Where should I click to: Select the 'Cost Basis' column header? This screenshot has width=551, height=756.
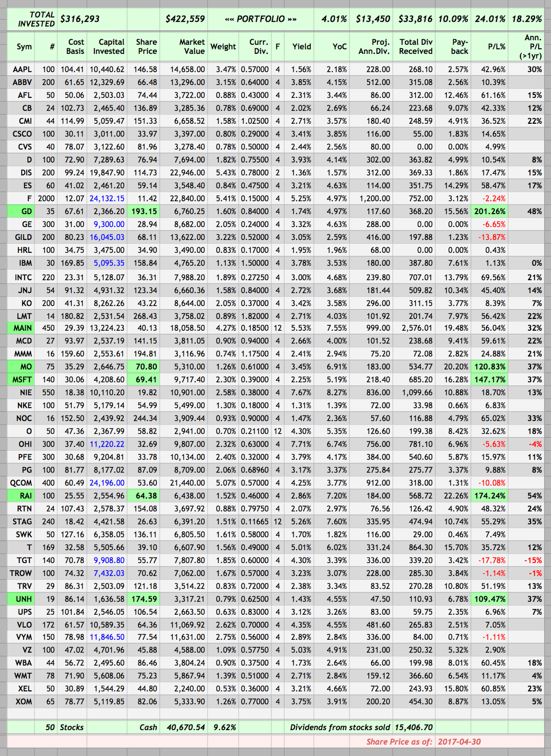[x=72, y=46]
